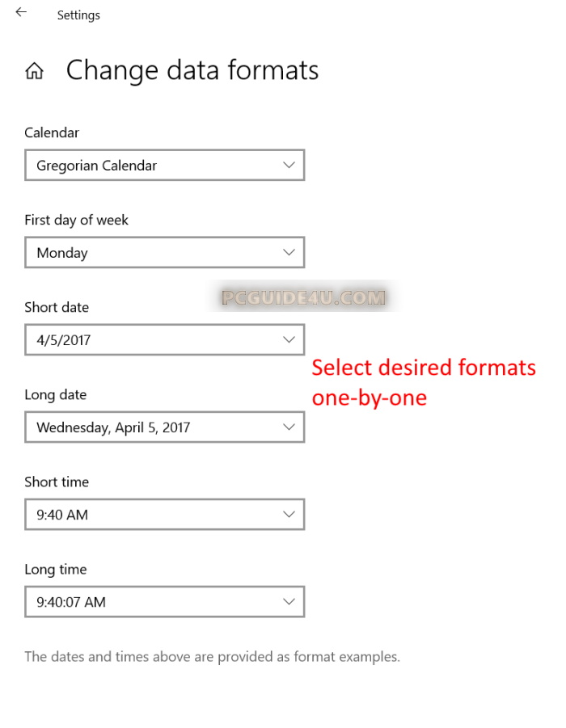Expand the First day of week dropdown
This screenshot has height=728, width=566.
click(164, 252)
